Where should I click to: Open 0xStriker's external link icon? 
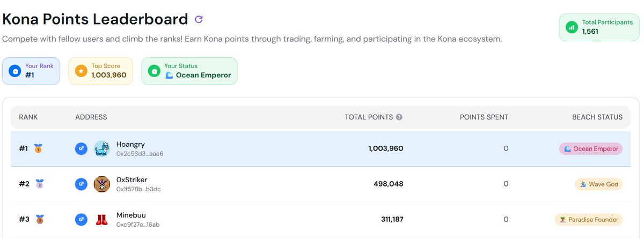[81, 184]
